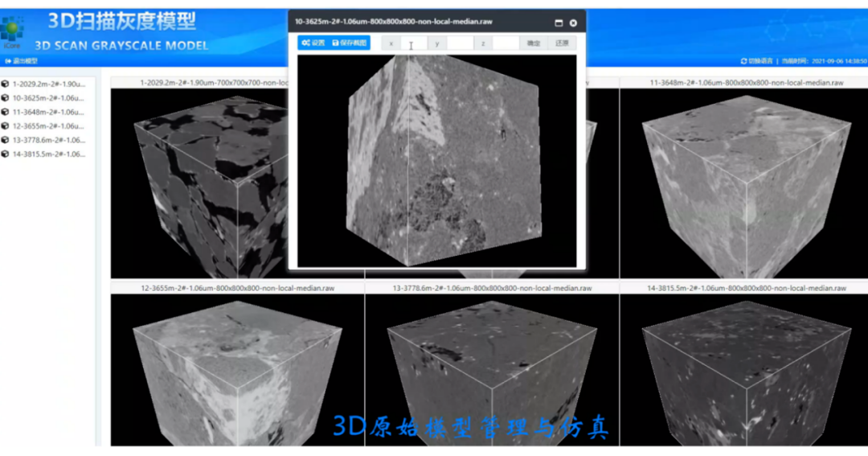This screenshot has width=868, height=456.
Task: Click the 切换语言 switch language button
Action: coord(756,61)
